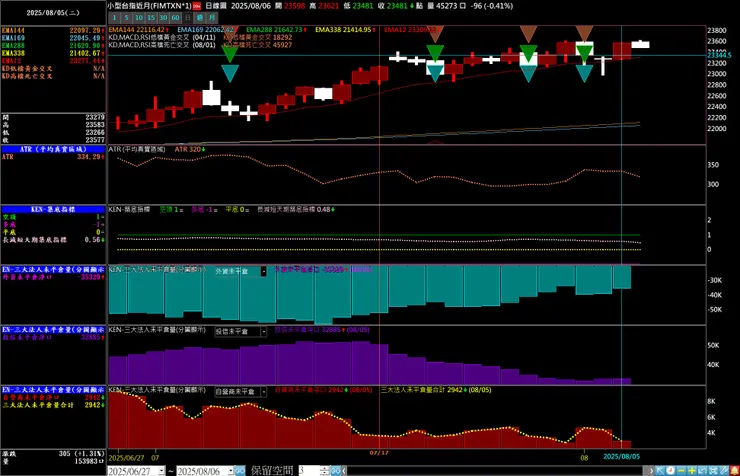Click the round clock icon in bottom toolbar
The height and width of the screenshot is (476, 740).
click(x=671, y=470)
